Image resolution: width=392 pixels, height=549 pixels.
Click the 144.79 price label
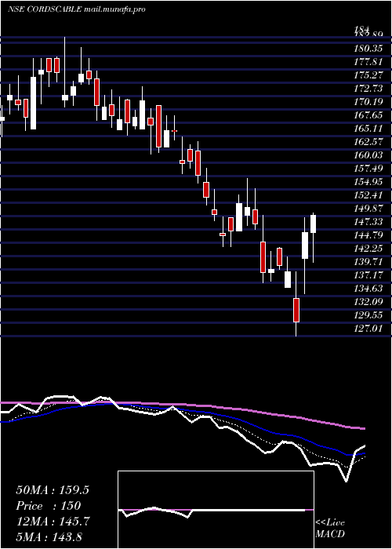(x=368, y=235)
